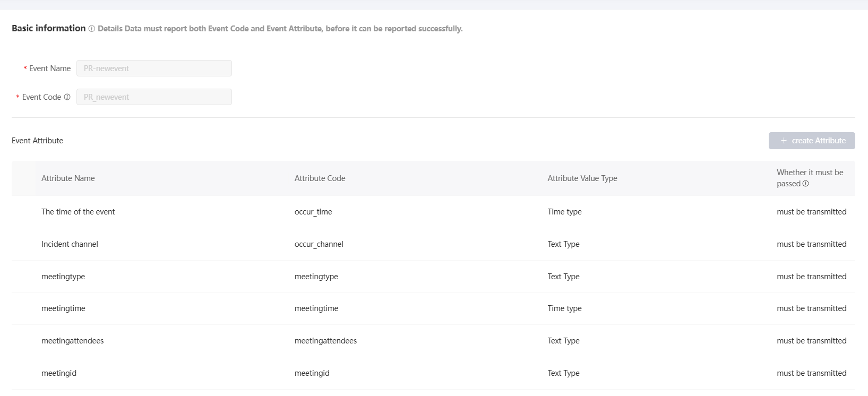
Task: Click the Event Attribute section label
Action: coord(37,141)
